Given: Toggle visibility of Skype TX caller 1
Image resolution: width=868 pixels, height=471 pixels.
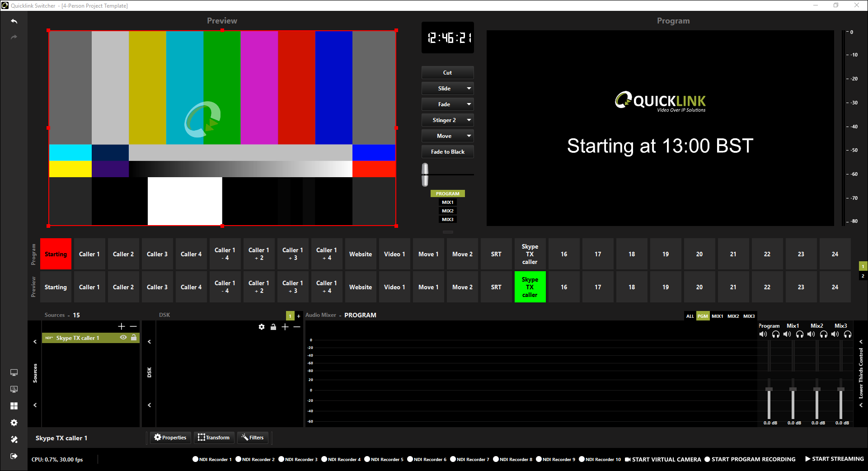Looking at the screenshot, I should pyautogui.click(x=123, y=338).
